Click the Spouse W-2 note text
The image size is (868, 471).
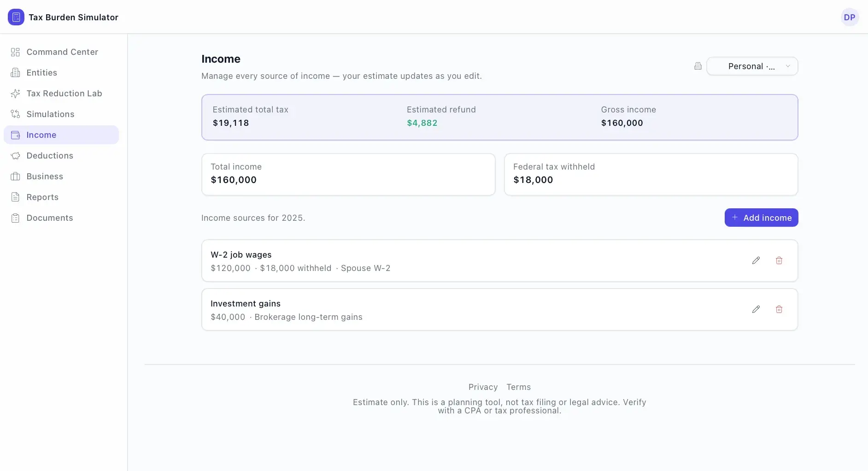tap(366, 268)
